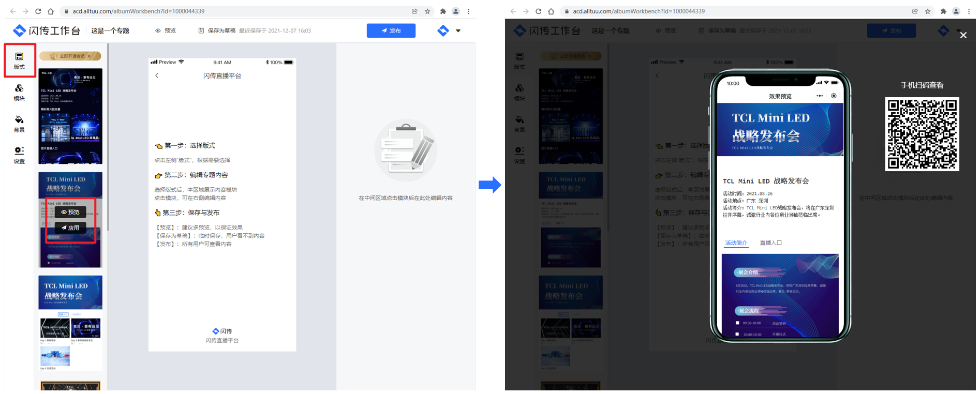Viewport: 980px width, 394px height.
Task: Open Chrome three-dot menu in right browser
Action: [969, 11]
